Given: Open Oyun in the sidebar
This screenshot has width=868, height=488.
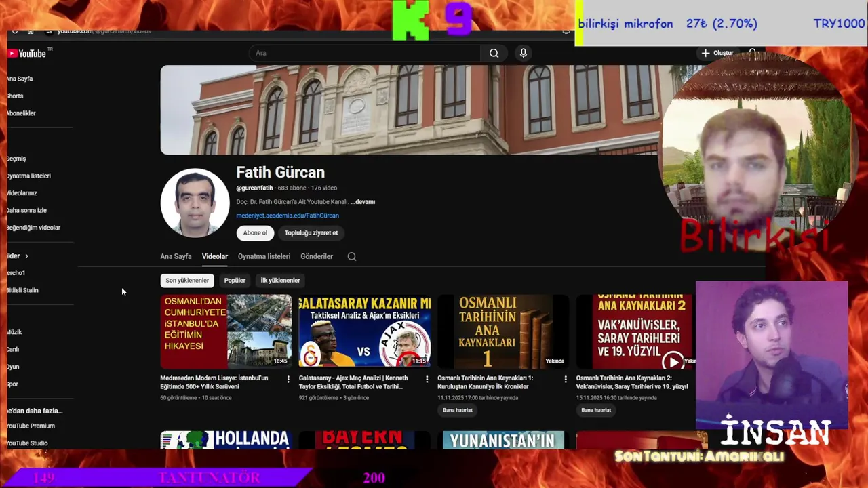Looking at the screenshot, I should [x=14, y=367].
